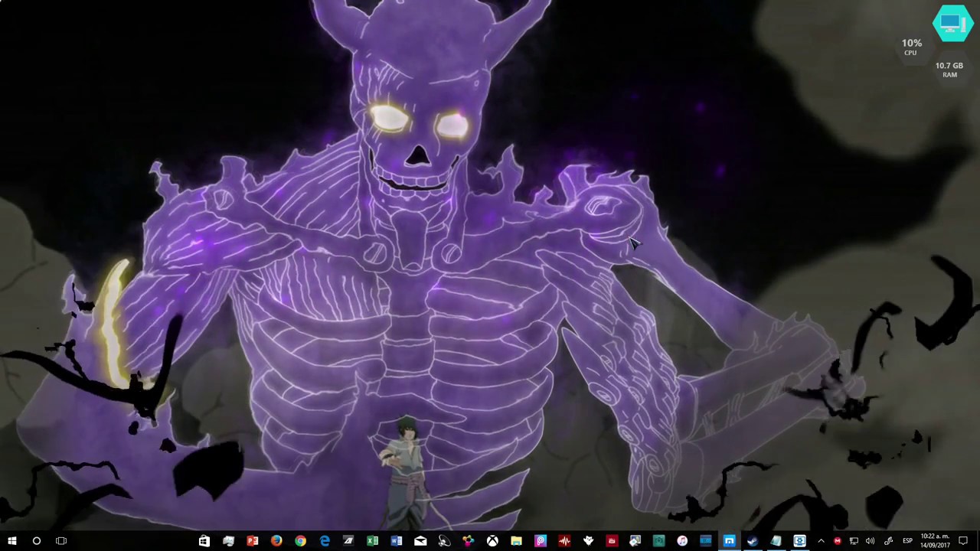
Task: Click the CPU usage monitor widget
Action: 911,46
